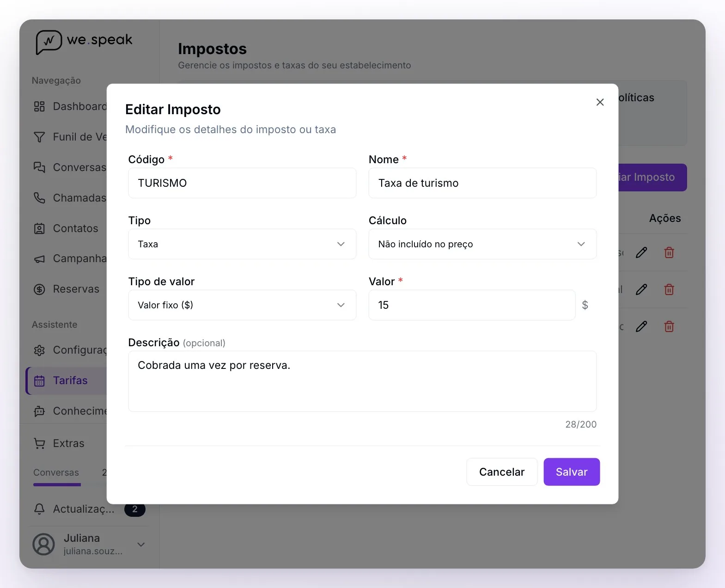Expand Juliana's account menu chevron
The image size is (725, 588).
pyautogui.click(x=141, y=545)
